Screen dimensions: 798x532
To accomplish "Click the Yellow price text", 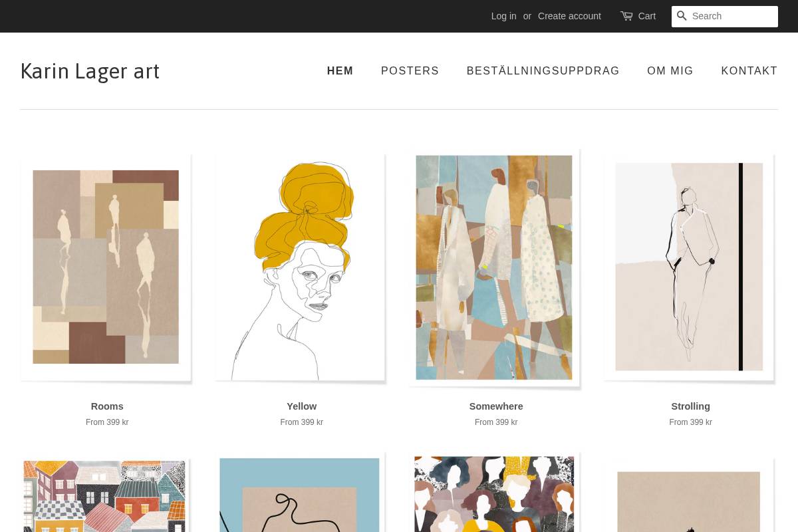I will (301, 422).
